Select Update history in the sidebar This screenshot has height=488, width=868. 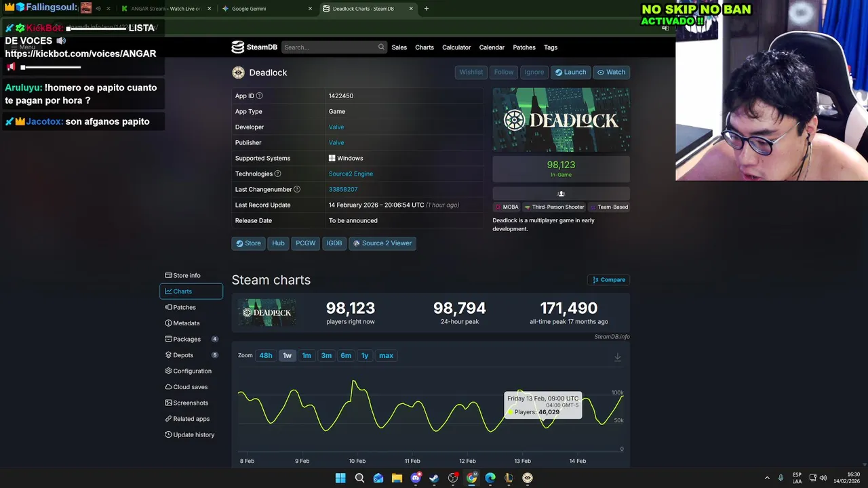[x=191, y=435]
